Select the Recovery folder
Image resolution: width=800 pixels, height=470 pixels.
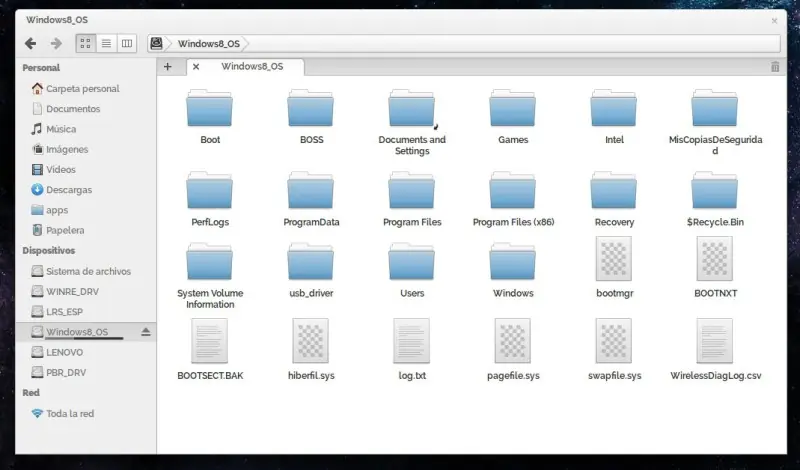614,200
